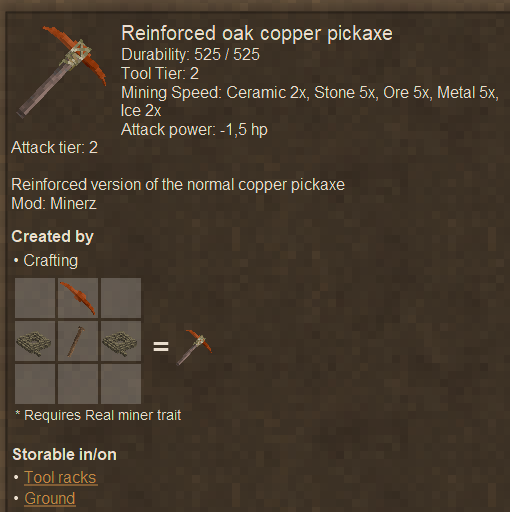This screenshot has height=512, width=510.
Task: Click the empty top-left crafting slot
Action: (x=35, y=298)
